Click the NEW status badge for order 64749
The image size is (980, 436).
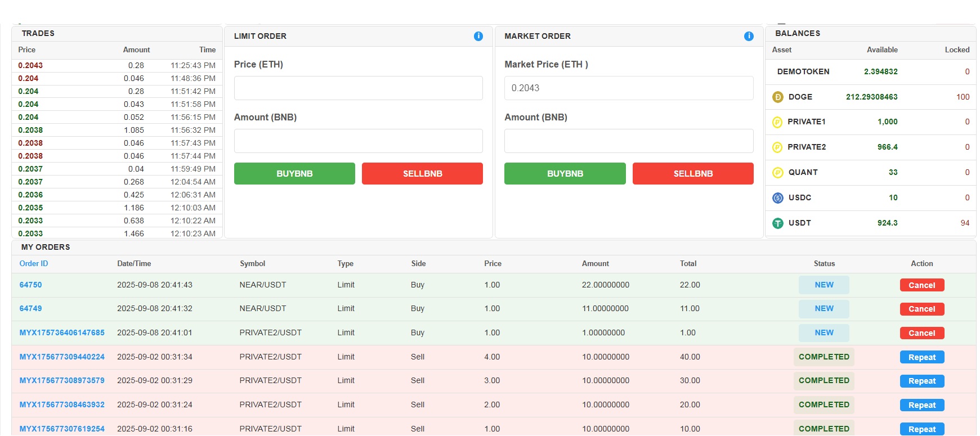point(824,308)
